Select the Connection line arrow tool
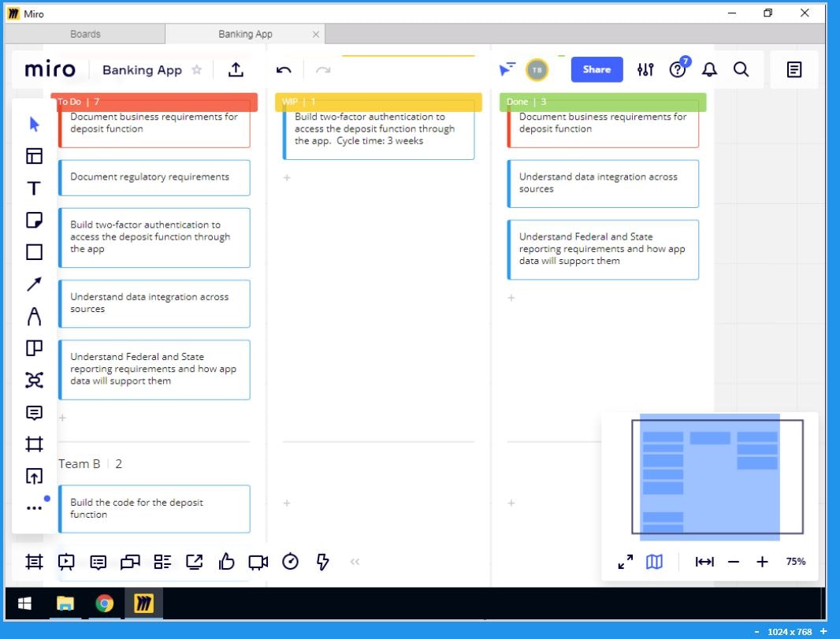Screen dimensions: 840x639 [x=34, y=284]
